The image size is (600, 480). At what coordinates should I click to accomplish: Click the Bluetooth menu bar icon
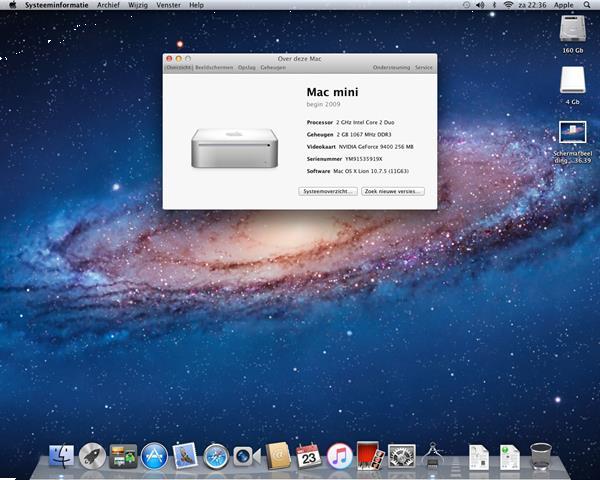pyautogui.click(x=494, y=5)
